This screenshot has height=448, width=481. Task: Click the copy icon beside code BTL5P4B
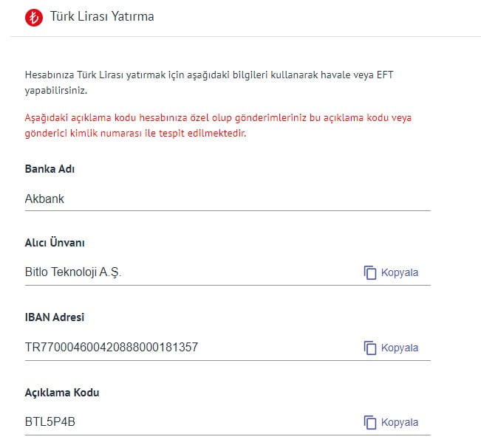point(370,422)
